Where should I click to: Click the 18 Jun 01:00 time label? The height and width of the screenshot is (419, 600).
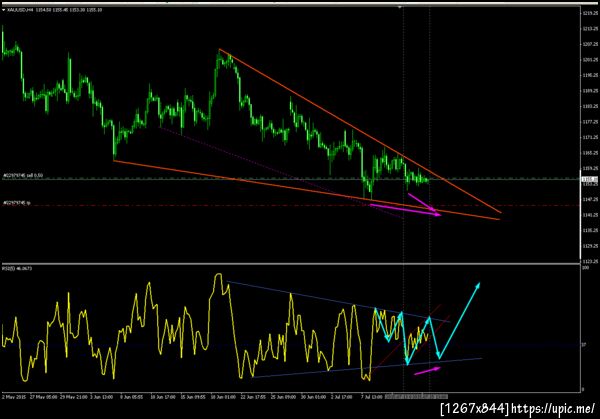tap(223, 397)
